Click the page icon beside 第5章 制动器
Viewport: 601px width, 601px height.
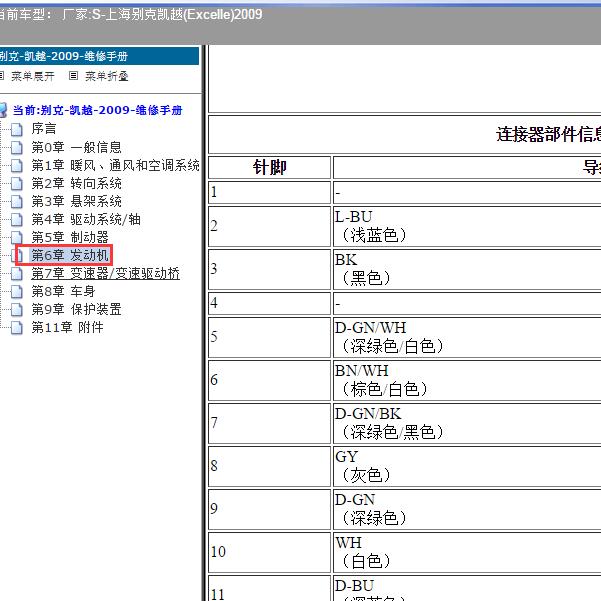click(16, 237)
